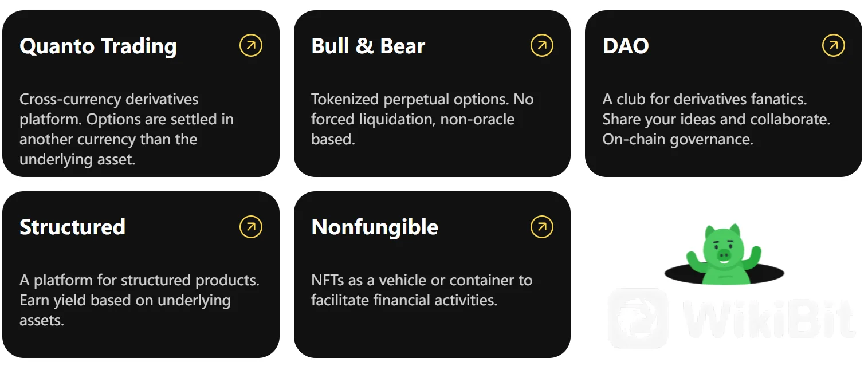Image resolution: width=868 pixels, height=366 pixels.
Task: Click the tokenized perpetual options description
Action: tap(422, 119)
